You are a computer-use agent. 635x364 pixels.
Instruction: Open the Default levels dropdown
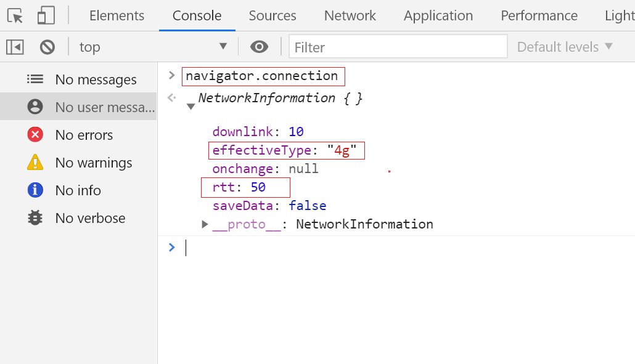tap(563, 47)
